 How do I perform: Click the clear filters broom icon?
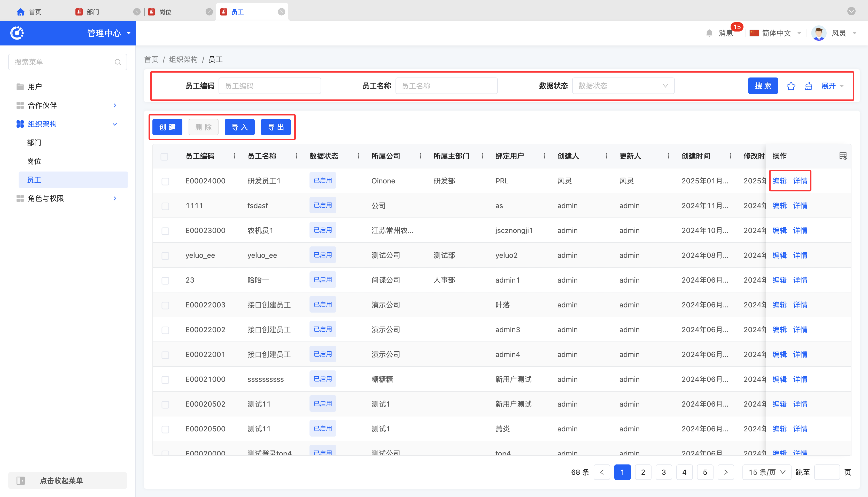pyautogui.click(x=808, y=86)
